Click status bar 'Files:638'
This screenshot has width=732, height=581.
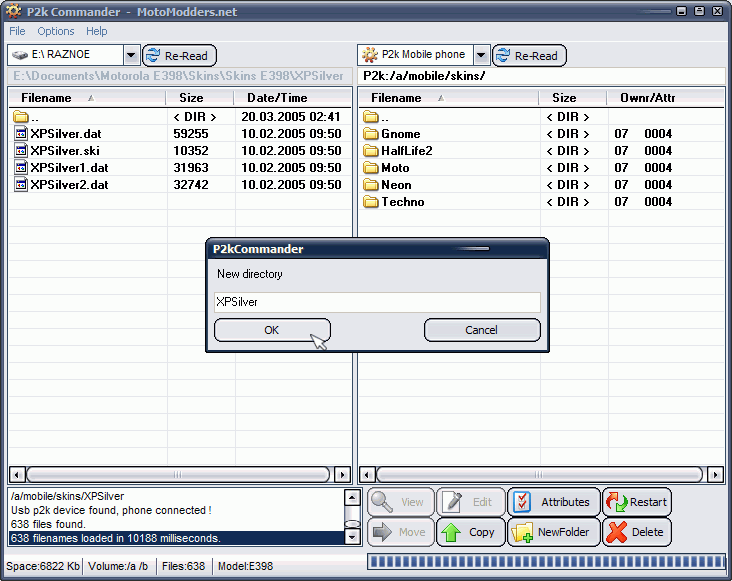click(183, 566)
